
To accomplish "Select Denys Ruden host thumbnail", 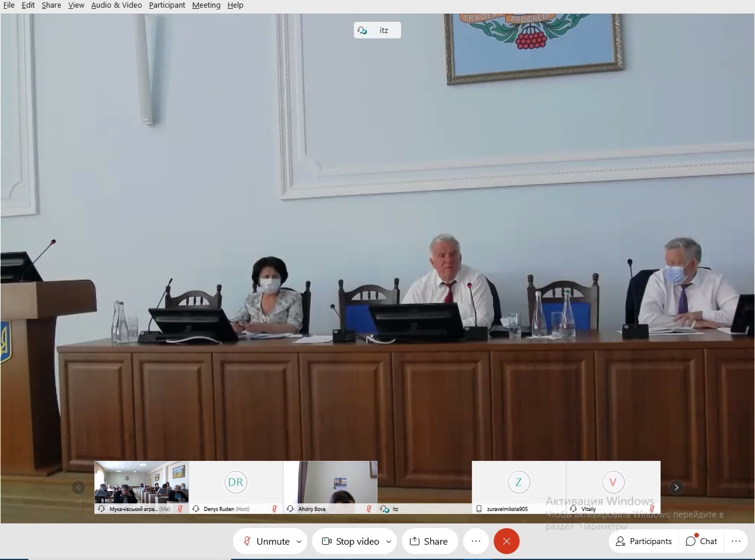I will [x=236, y=487].
